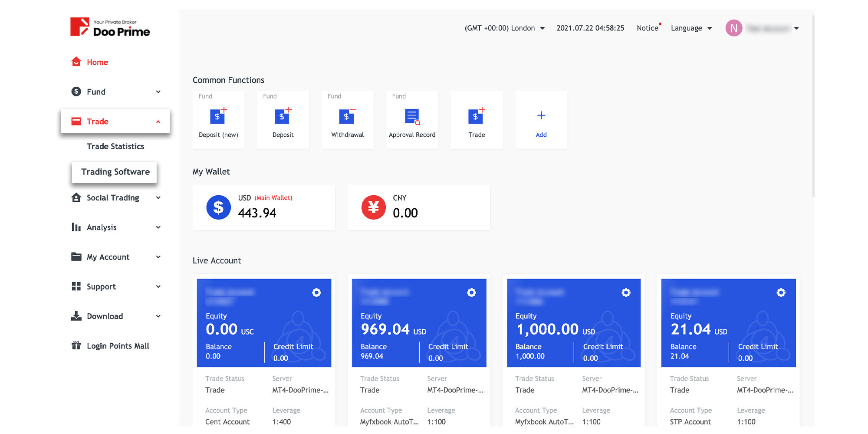868x434 pixels.
Task: Expand the Social Trading menu
Action: [x=115, y=198]
